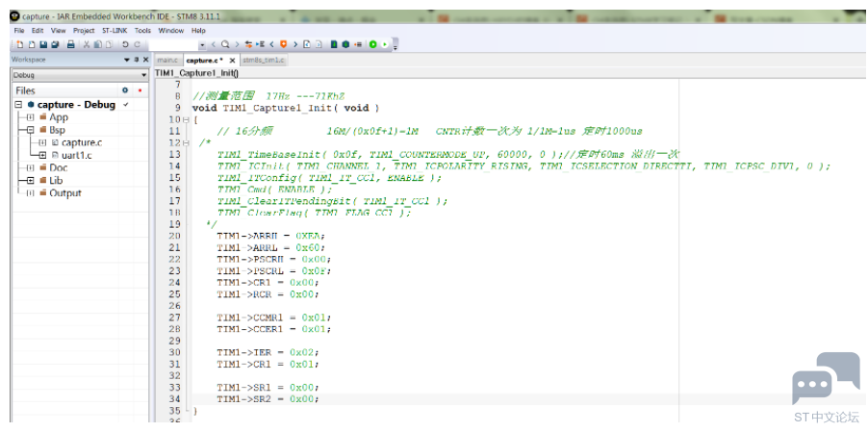Click in the toolbar quick search field
This screenshot has width=868, height=432.
click(173, 45)
